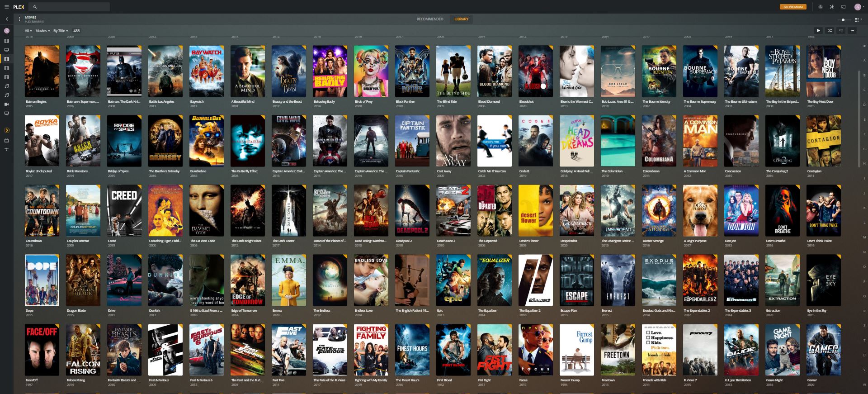The width and height of the screenshot is (868, 394).
Task: Expand the All filter dropdown
Action: 28,31
